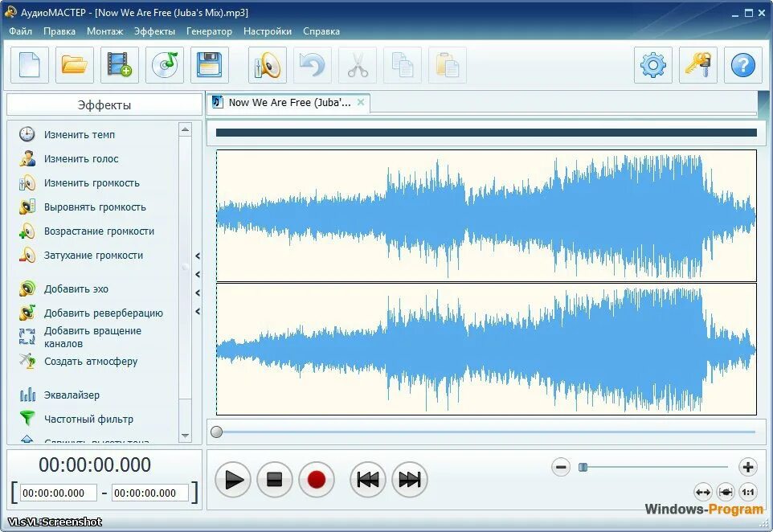
Task: Click the zoom slider handle
Action: tap(583, 467)
